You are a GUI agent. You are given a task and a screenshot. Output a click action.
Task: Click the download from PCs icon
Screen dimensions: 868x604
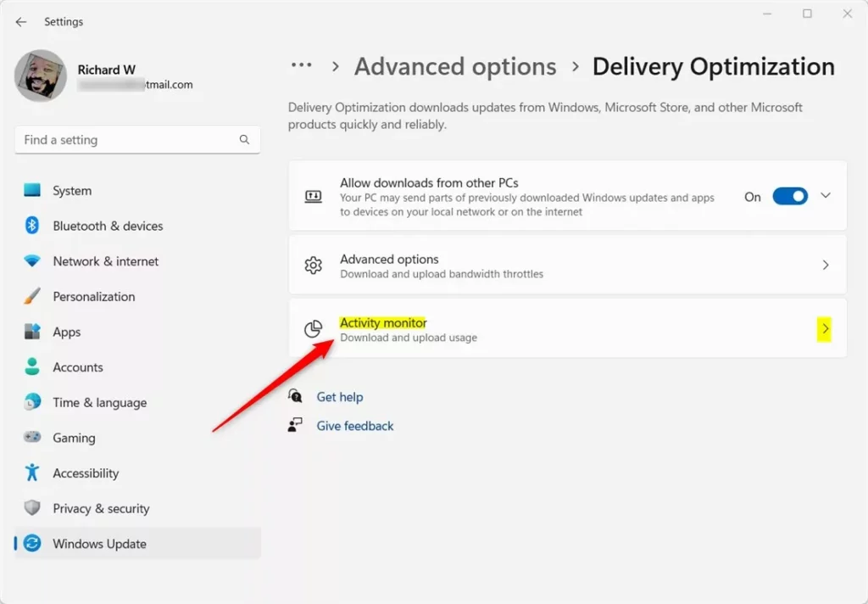[314, 196]
